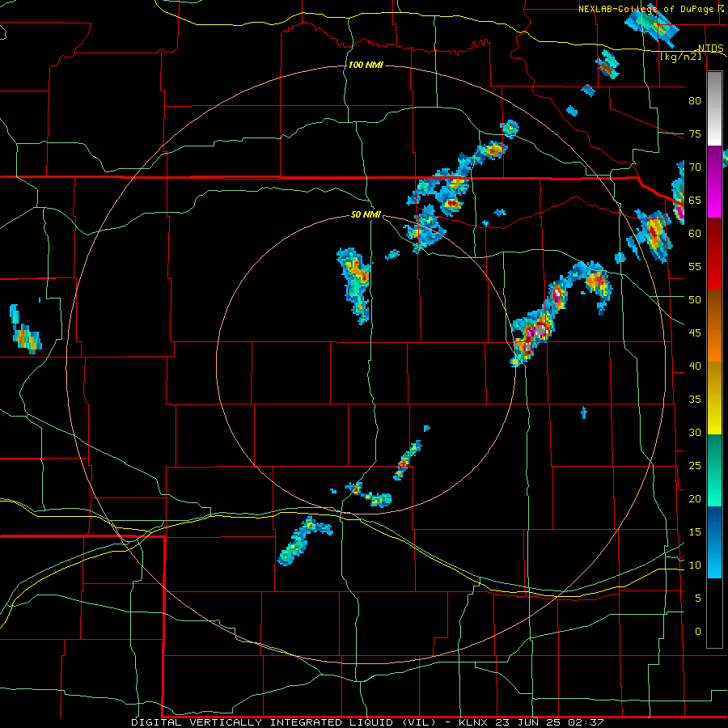
Task: Click the NEXLAB-College of DuPage header text
Action: (x=651, y=9)
